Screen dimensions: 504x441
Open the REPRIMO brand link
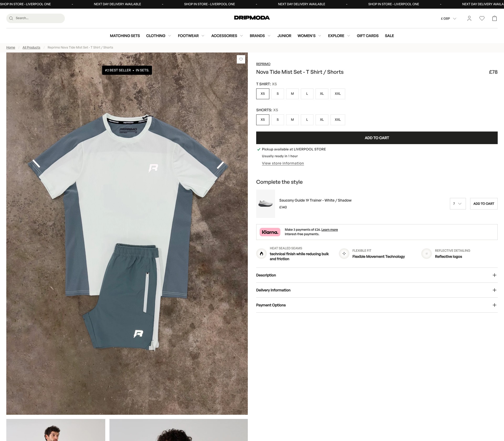[x=263, y=64]
